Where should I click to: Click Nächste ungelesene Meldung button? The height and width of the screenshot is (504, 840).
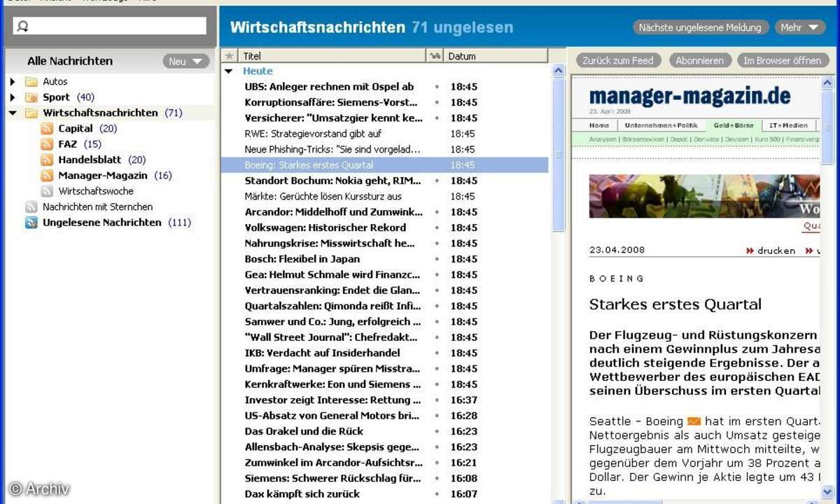click(700, 27)
